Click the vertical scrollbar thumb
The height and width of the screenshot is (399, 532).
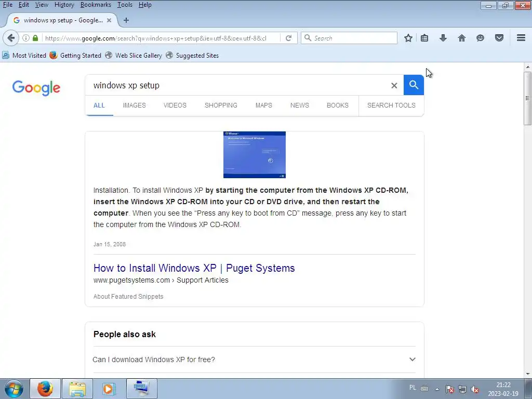coord(527,98)
